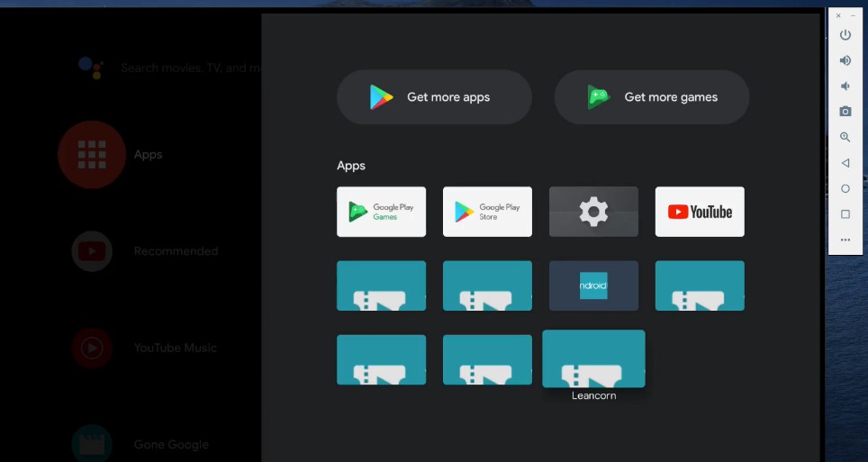Viewport: 868px width, 462px height.
Task: Open Settings via the gear tile
Action: [x=593, y=212]
